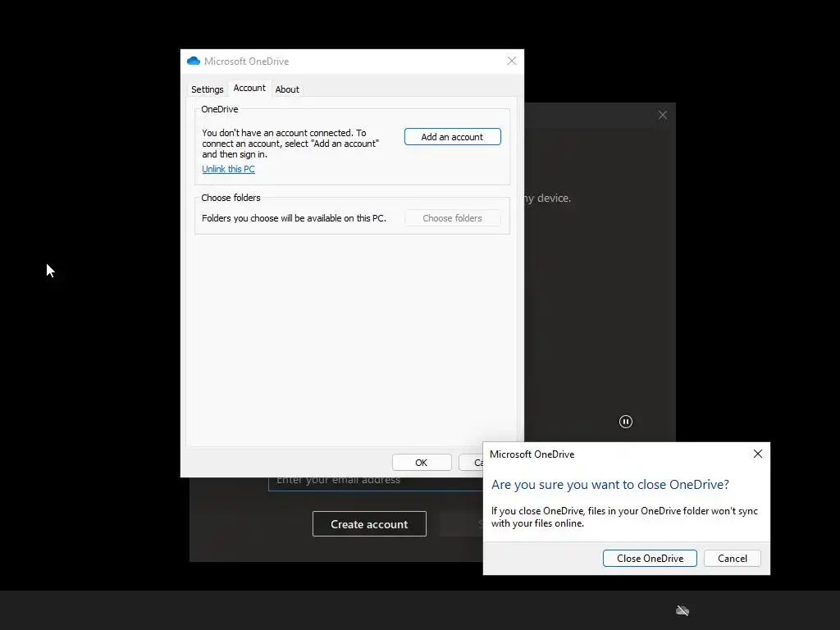
Task: Select the Account tab
Action: 249,88
